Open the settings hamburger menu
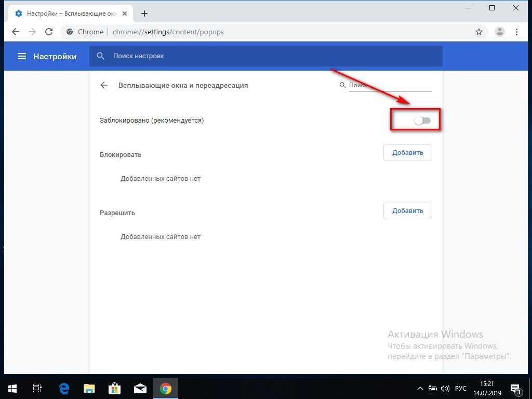Viewport: 532px width, 399px height. [22, 56]
